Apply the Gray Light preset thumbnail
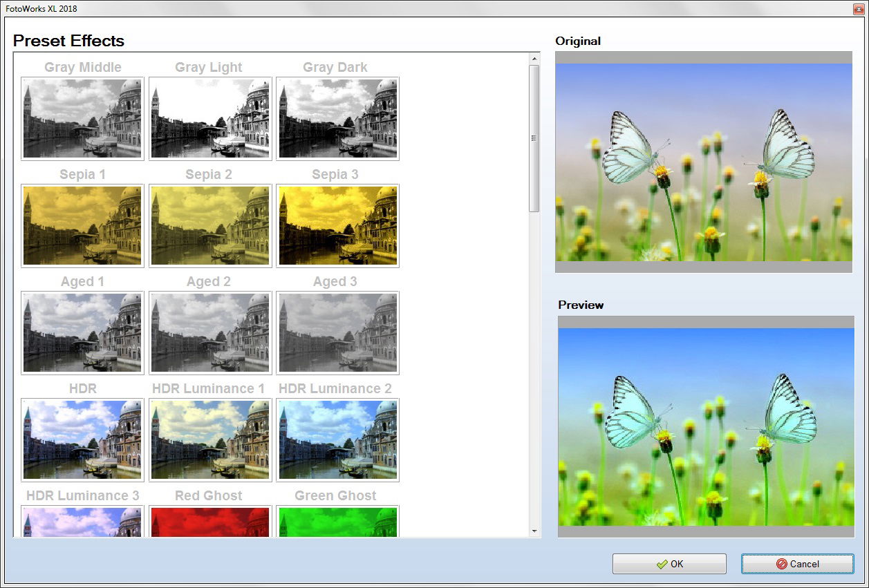Image resolution: width=869 pixels, height=588 pixels. click(x=210, y=119)
